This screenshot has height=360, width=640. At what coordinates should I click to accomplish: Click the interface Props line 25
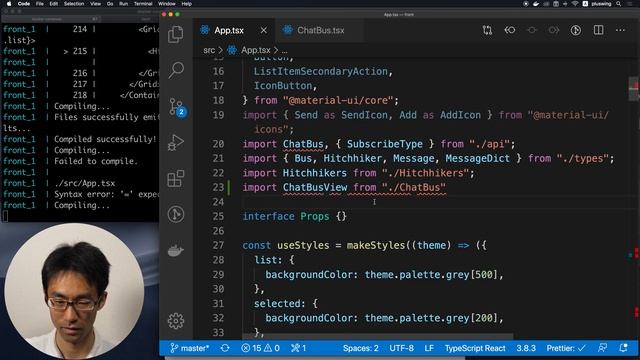click(x=294, y=216)
